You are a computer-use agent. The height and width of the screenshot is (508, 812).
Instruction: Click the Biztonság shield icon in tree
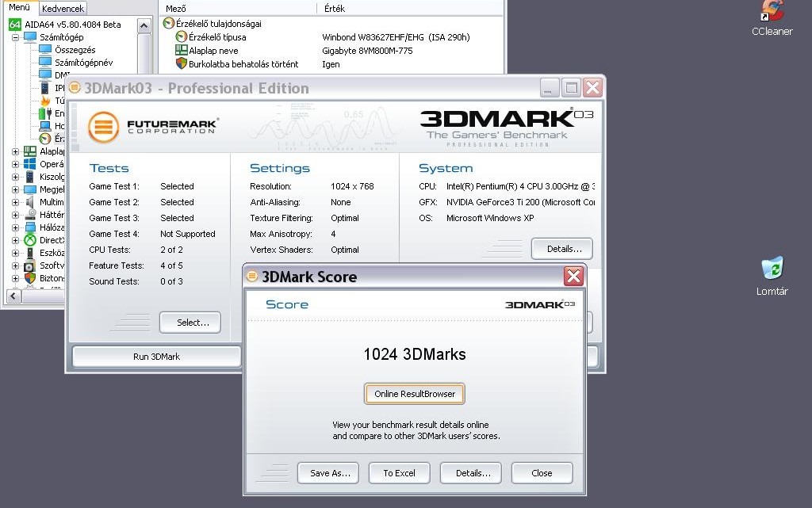tap(30, 278)
